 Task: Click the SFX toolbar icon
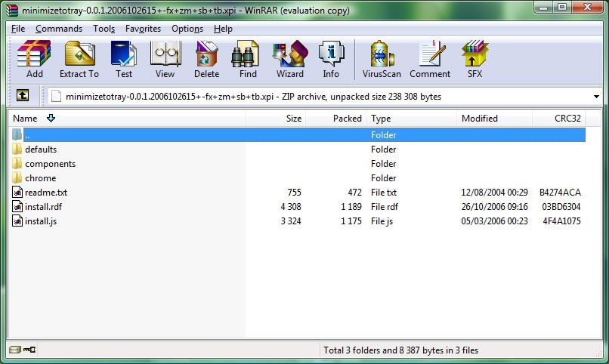475,59
